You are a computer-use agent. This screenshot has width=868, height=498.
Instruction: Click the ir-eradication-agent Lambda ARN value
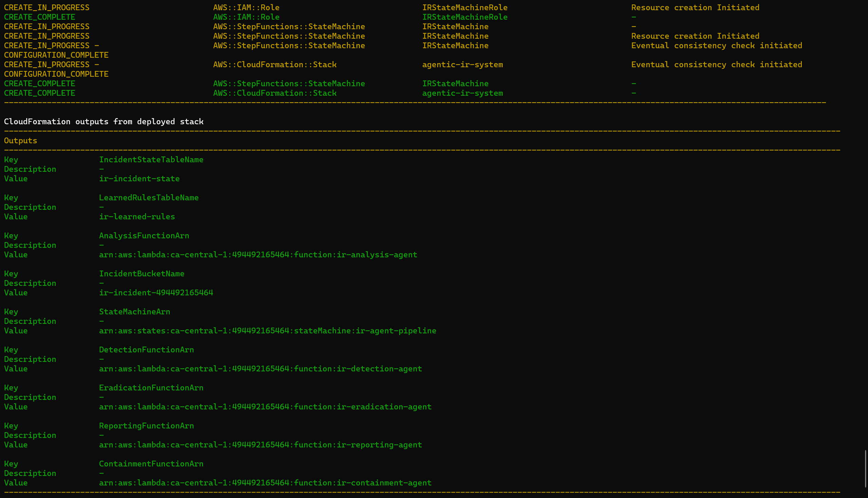pos(265,407)
